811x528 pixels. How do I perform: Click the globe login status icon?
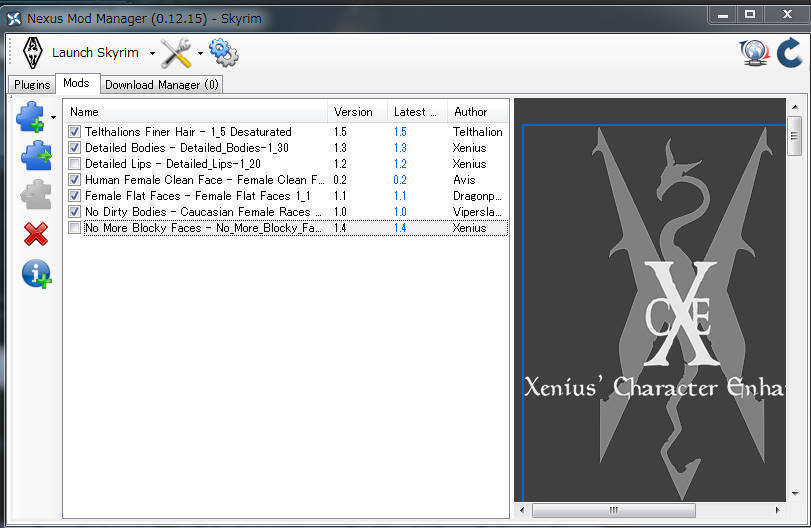[x=755, y=52]
